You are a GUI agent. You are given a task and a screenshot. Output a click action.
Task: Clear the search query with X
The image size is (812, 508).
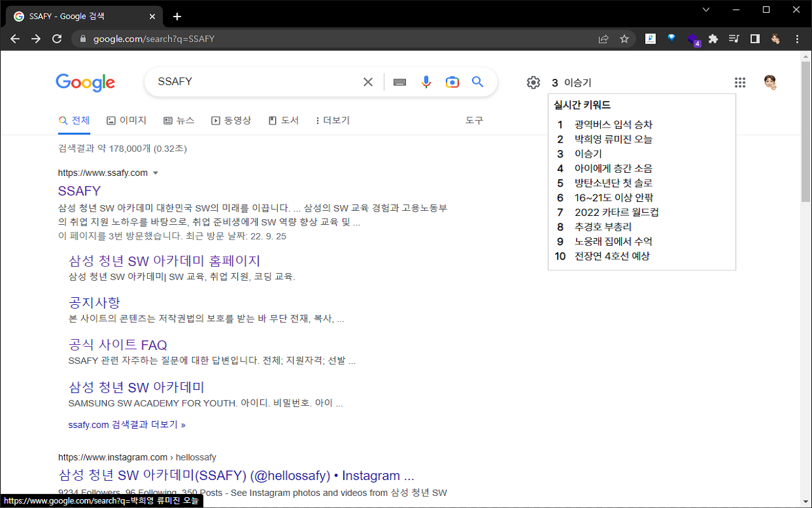pos(368,82)
